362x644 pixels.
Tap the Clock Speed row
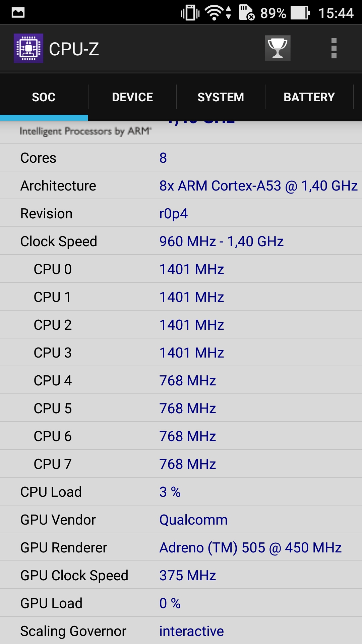point(181,241)
